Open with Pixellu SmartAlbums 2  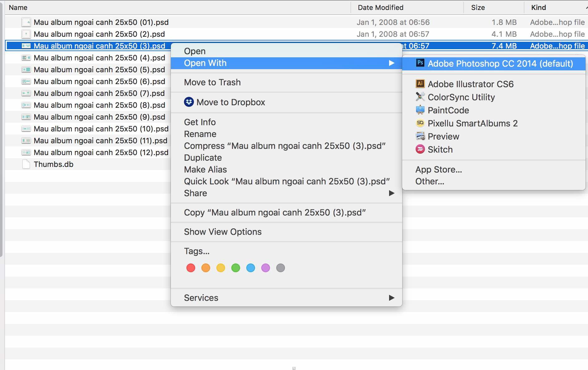[x=494, y=123]
